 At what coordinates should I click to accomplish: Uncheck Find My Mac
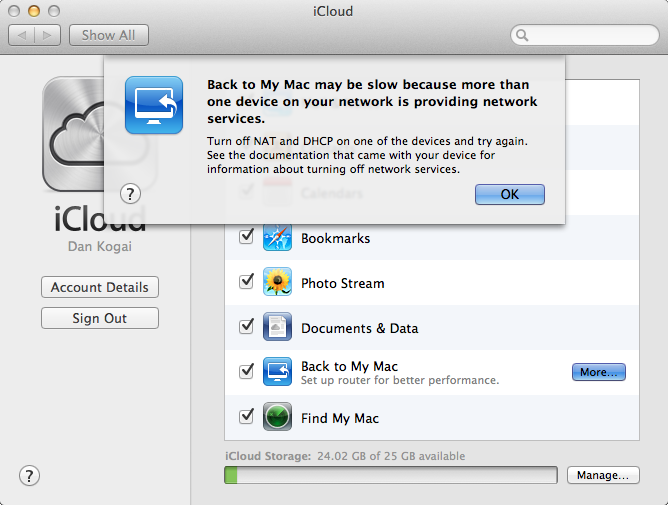pos(246,416)
